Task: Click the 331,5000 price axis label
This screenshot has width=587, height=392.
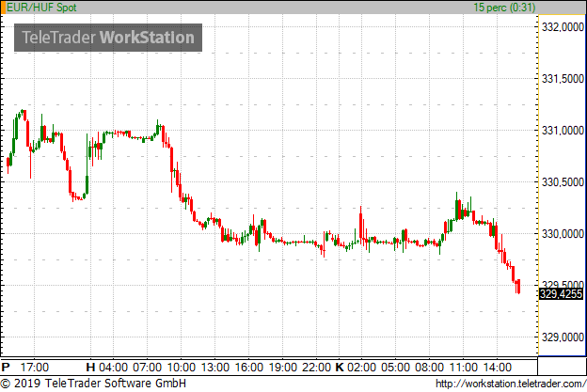Action: point(563,79)
